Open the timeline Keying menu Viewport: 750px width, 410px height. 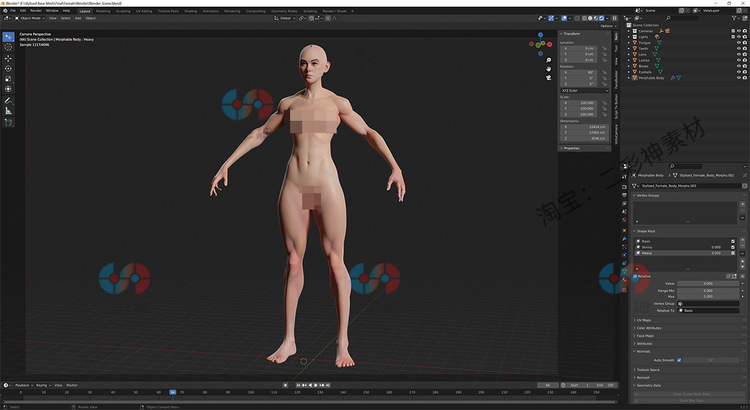coord(43,385)
